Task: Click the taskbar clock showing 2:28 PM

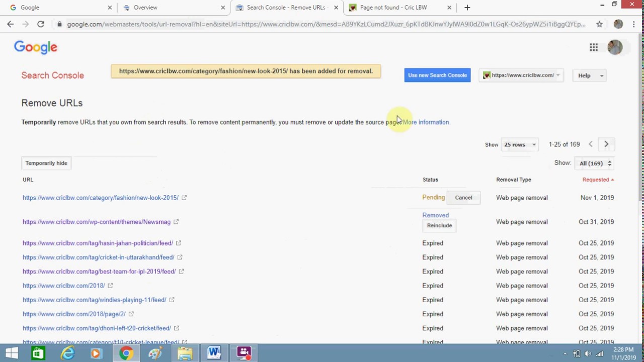Action: [623, 353]
